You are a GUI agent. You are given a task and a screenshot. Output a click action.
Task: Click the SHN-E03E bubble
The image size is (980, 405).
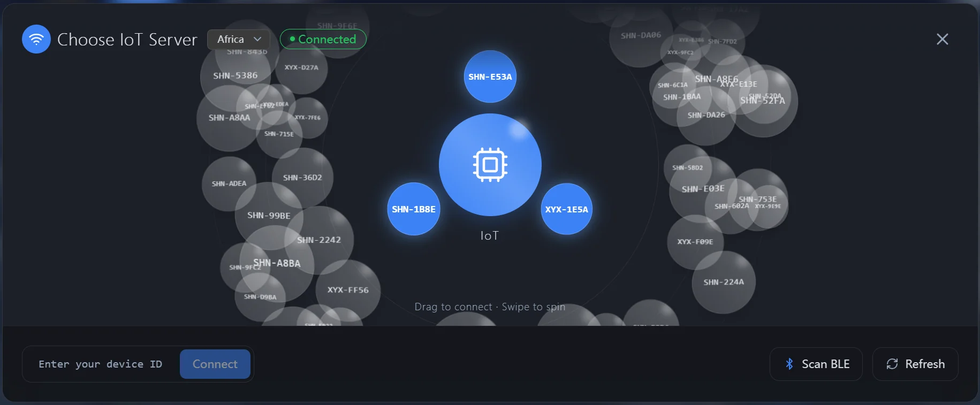[703, 189]
